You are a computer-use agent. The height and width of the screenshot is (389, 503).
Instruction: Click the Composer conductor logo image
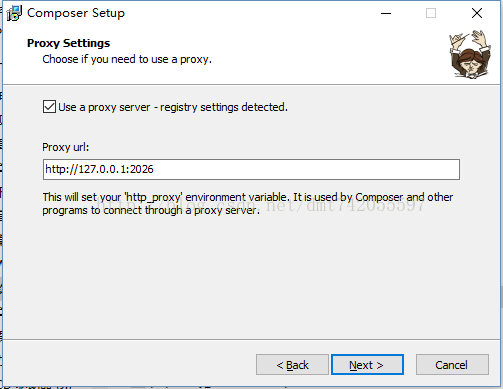470,54
